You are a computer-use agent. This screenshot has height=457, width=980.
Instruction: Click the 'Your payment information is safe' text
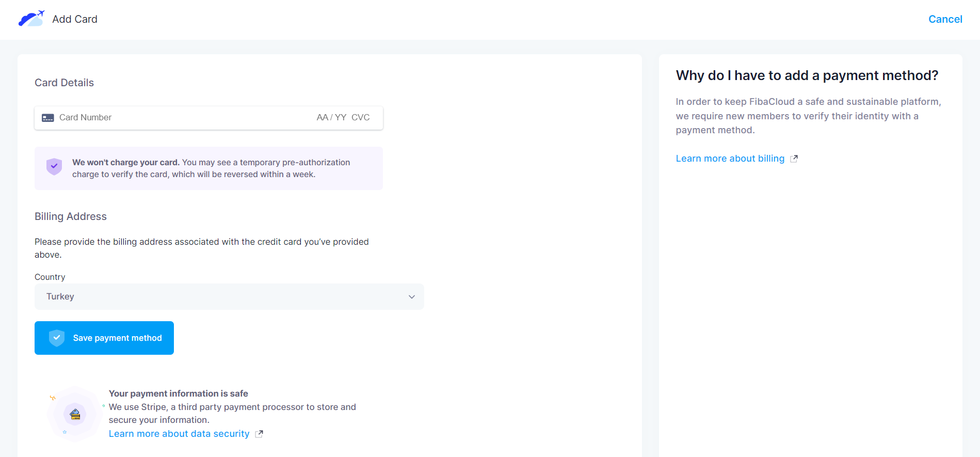pyautogui.click(x=179, y=393)
